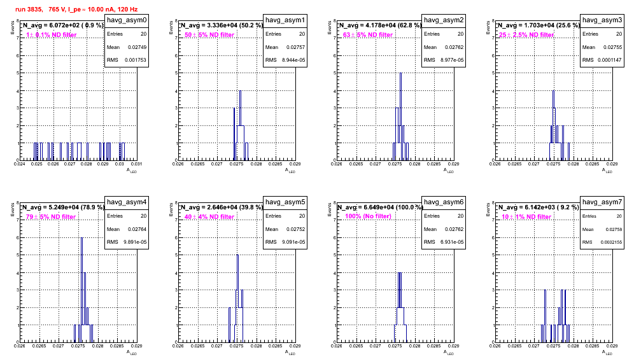Click the N_avg = 3.336e+04 label
Image resolution: width=634 pixels, height=364 pixels.
pyautogui.click(x=222, y=25)
